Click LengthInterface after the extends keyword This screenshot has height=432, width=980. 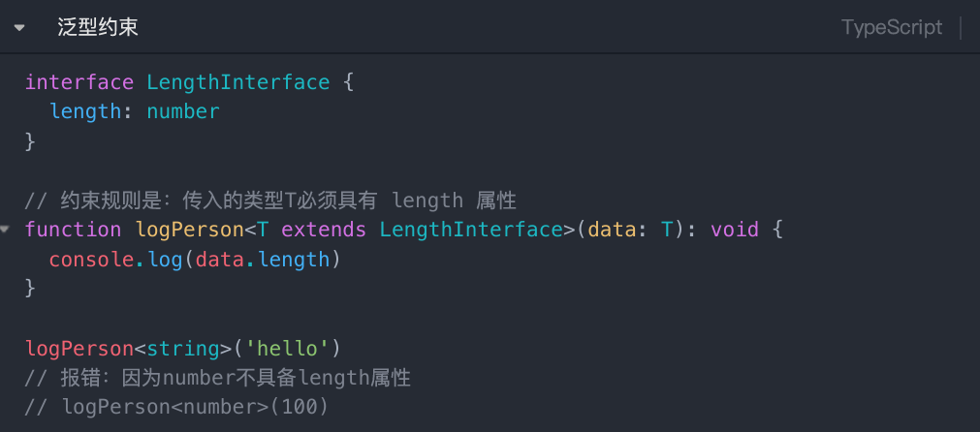click(470, 230)
